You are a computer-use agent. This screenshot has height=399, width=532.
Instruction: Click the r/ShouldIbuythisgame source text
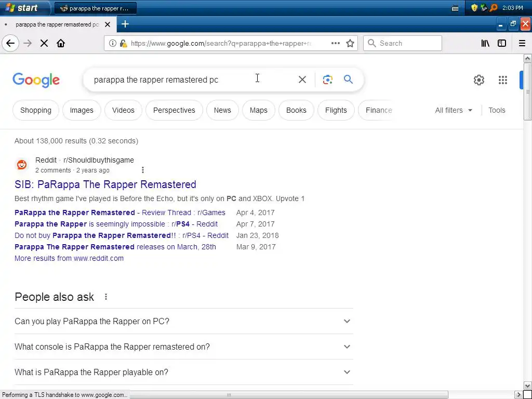pyautogui.click(x=99, y=160)
